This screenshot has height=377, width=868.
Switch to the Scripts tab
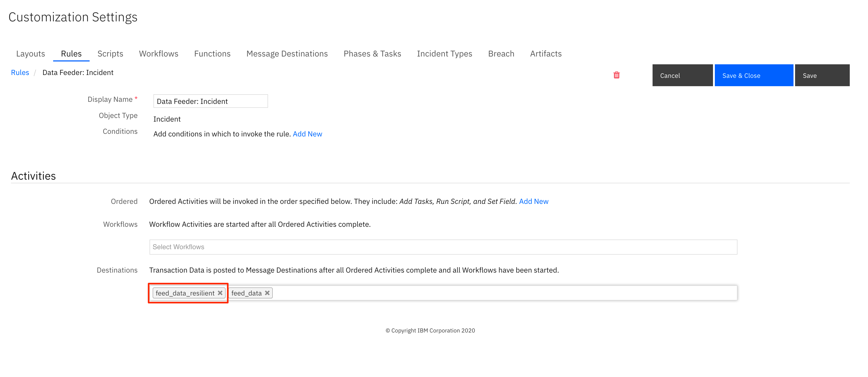[111, 54]
